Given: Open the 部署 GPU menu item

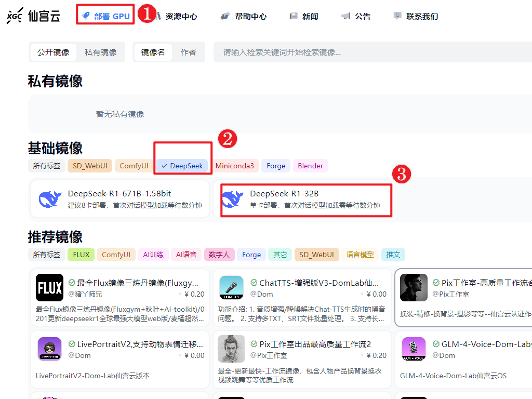Looking at the screenshot, I should coord(106,16).
